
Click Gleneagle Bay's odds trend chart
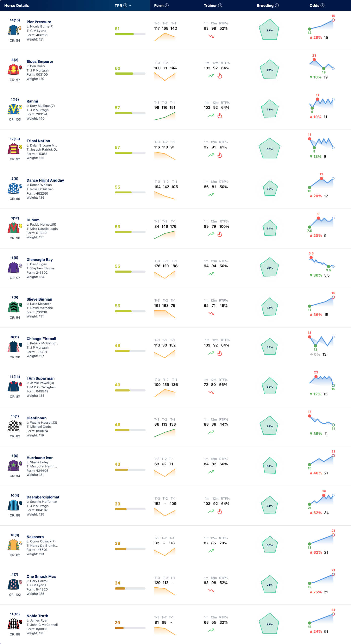[321, 263]
